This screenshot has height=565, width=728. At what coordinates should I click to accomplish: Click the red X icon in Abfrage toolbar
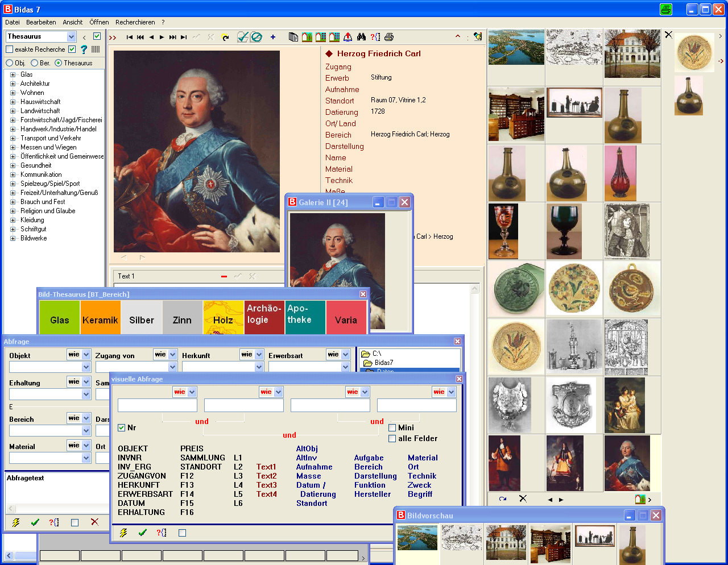pos(94,522)
